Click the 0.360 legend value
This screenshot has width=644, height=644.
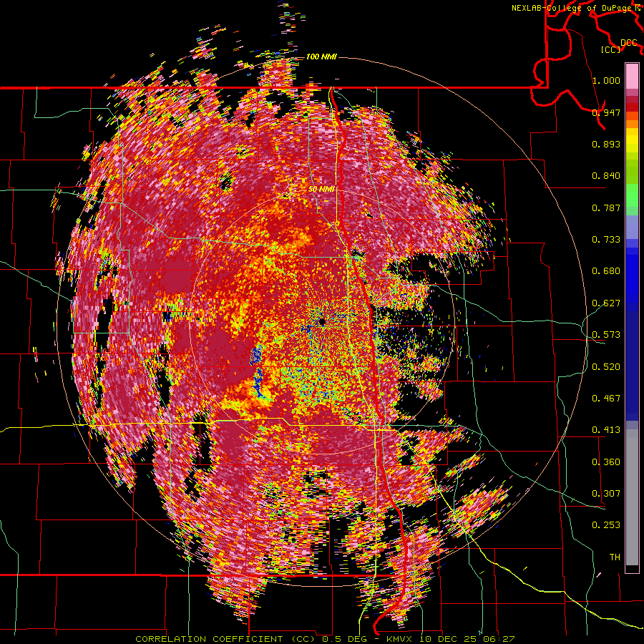(x=606, y=462)
